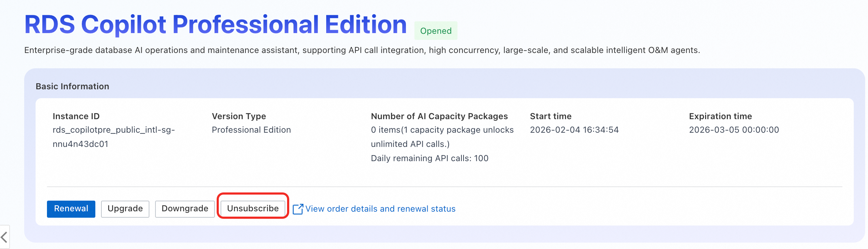Image resolution: width=868 pixels, height=249 pixels.
Task: Select the Downgrade button
Action: pyautogui.click(x=185, y=209)
